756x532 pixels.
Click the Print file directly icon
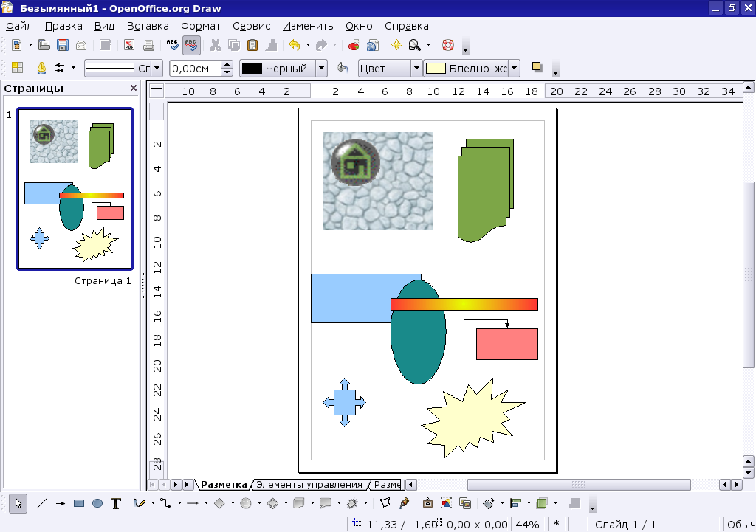tap(148, 45)
